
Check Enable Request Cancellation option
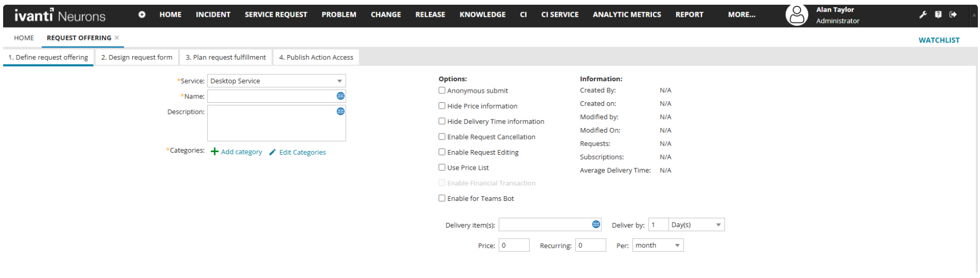tap(442, 136)
